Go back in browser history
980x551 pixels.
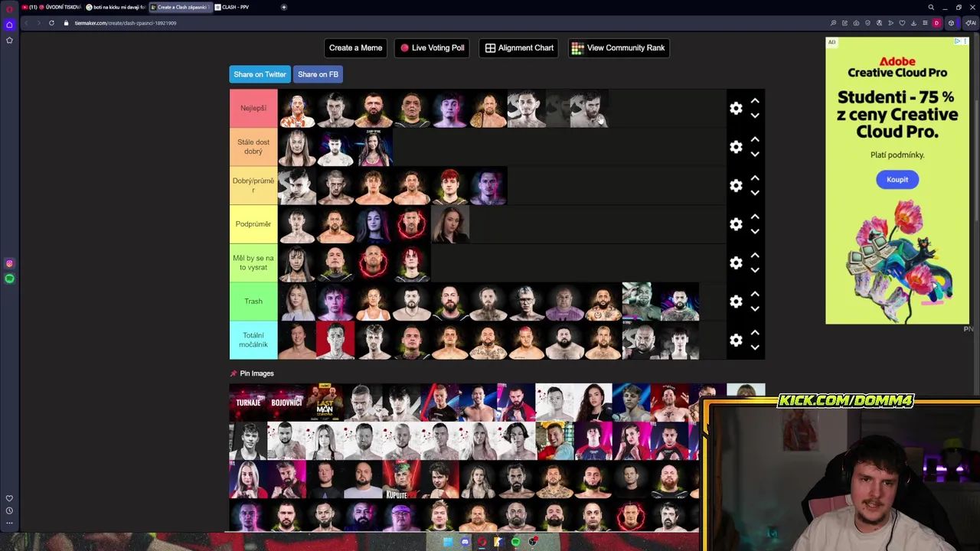pos(25,23)
